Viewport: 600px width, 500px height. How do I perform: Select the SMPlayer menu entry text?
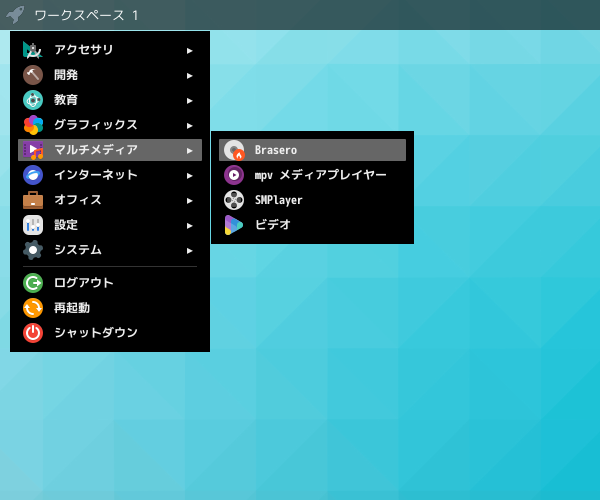pos(279,200)
